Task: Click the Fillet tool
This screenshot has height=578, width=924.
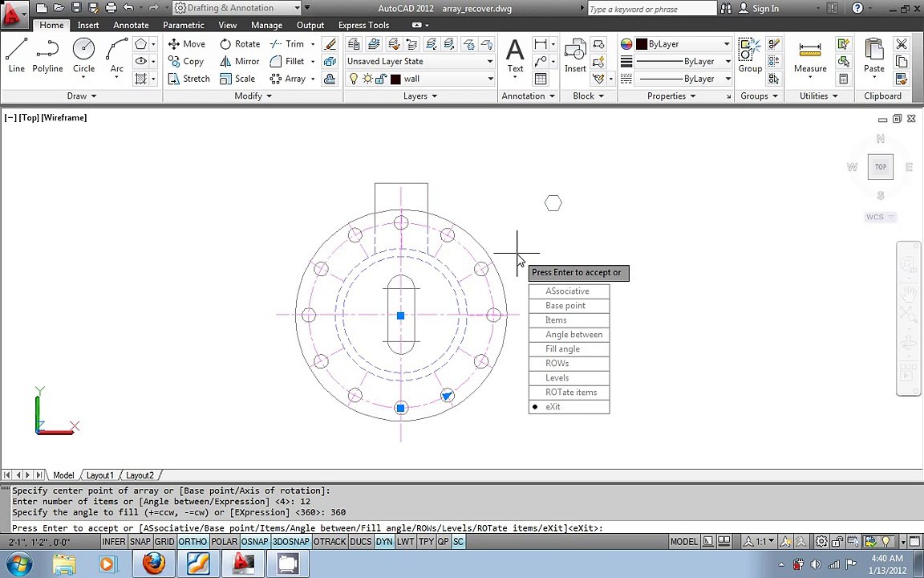Action: coord(287,61)
